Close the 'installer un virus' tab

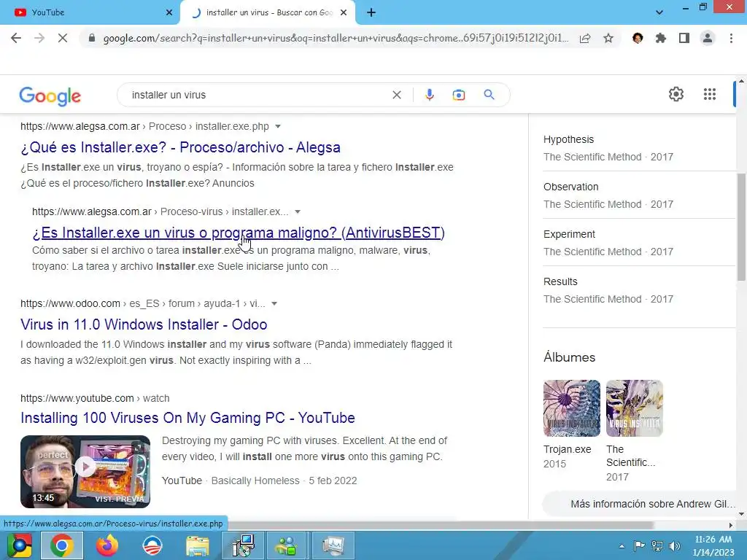344,12
